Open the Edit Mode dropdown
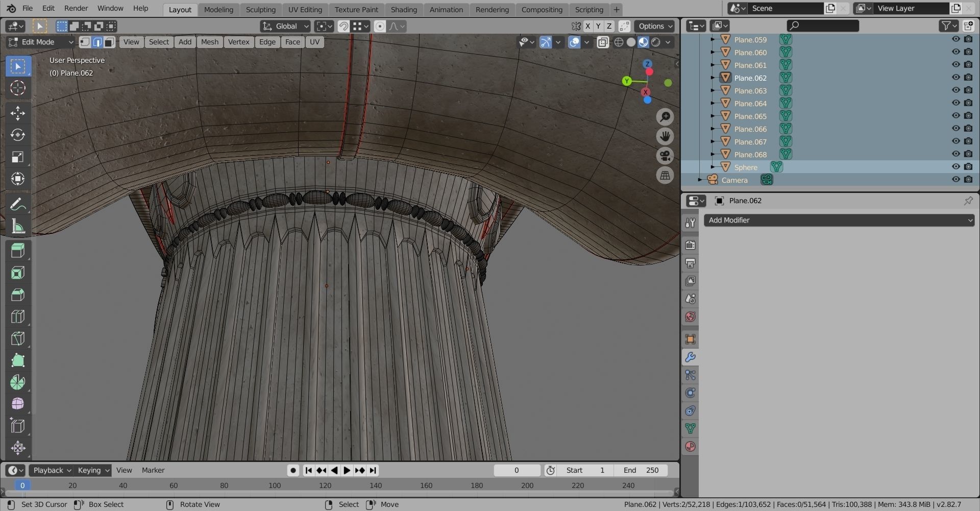Viewport: 980px width, 511px height. [41, 42]
